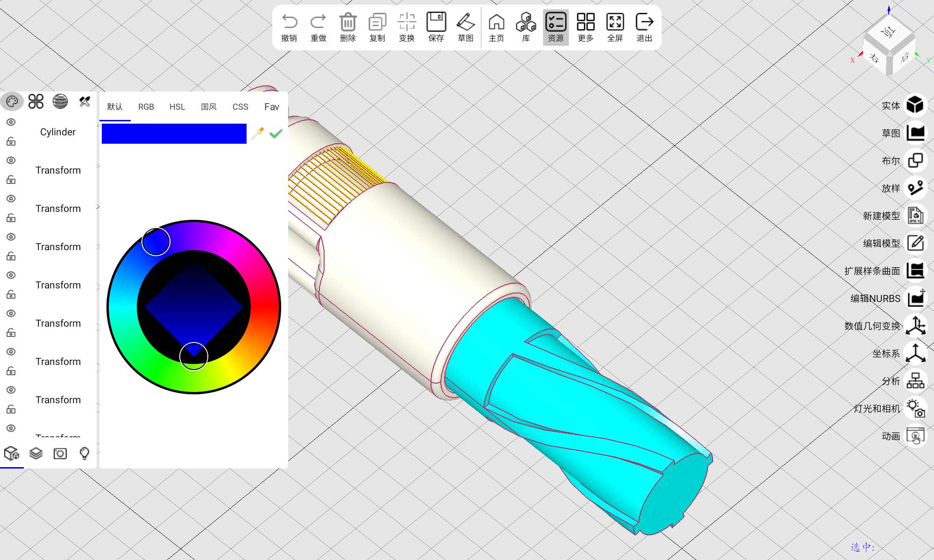
Task: Open the loft (放样) tool icon
Action: tap(915, 188)
